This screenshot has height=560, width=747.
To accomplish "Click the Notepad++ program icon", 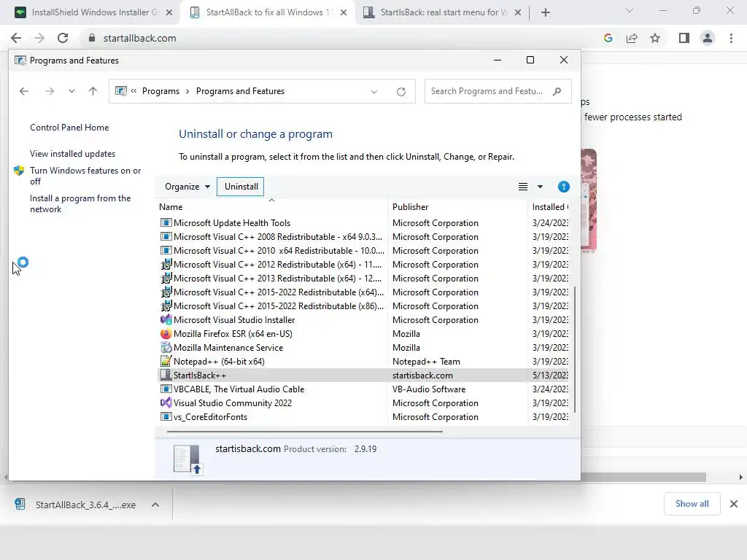I will (166, 361).
